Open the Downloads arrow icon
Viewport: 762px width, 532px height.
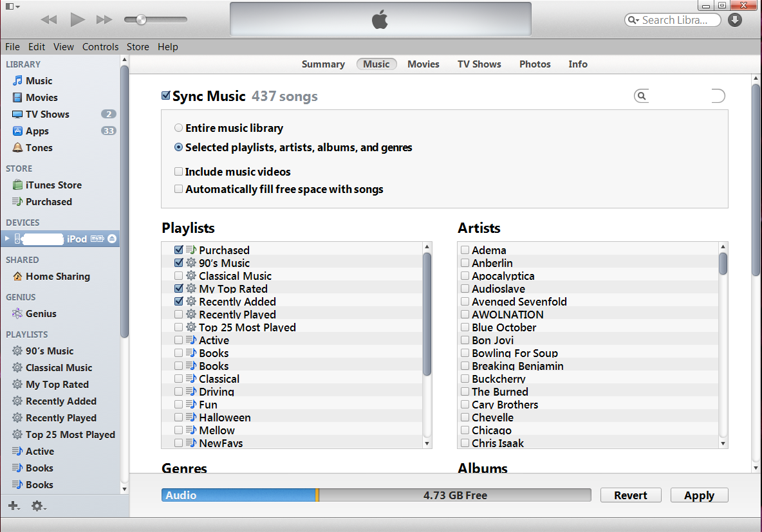(735, 20)
